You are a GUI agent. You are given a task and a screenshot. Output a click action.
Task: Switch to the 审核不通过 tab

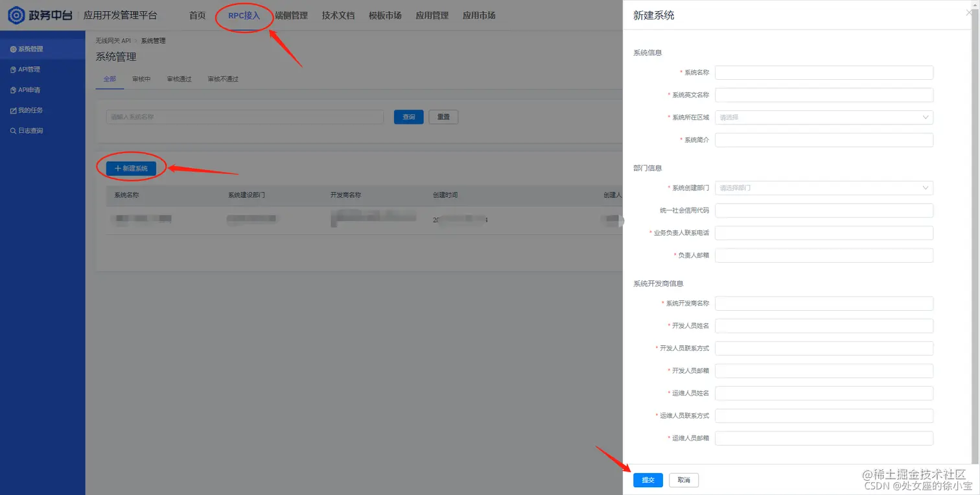(x=223, y=79)
